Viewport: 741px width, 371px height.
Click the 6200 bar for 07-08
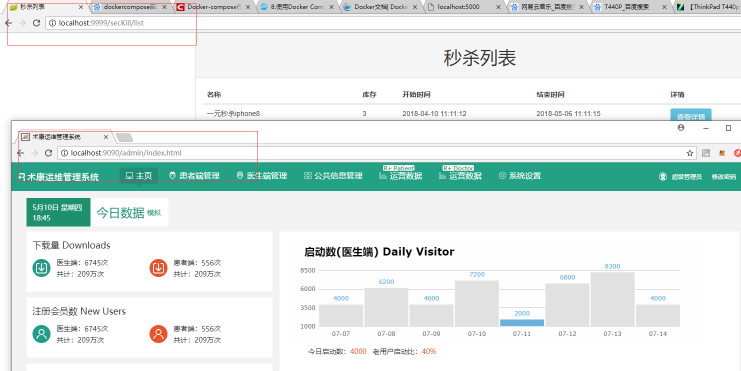coord(386,307)
